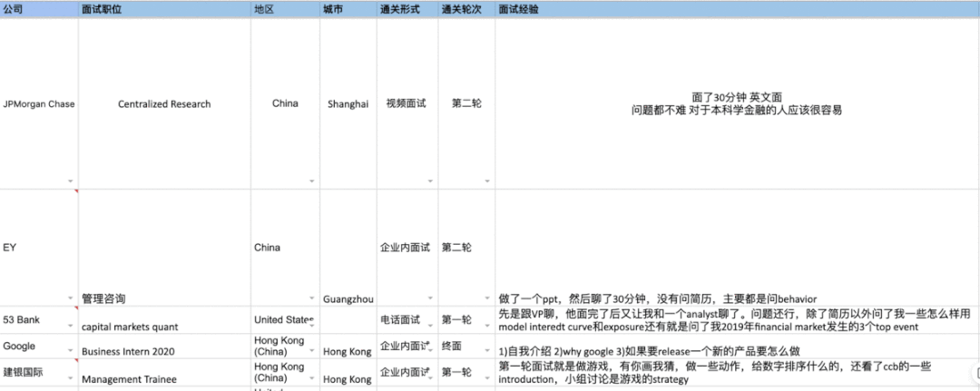
Task: Open the round dropdown in JPMorgan Chase row
Action: point(487,181)
